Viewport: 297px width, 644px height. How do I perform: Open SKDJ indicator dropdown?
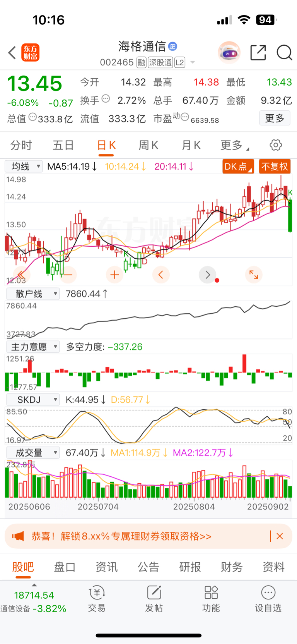(33, 400)
